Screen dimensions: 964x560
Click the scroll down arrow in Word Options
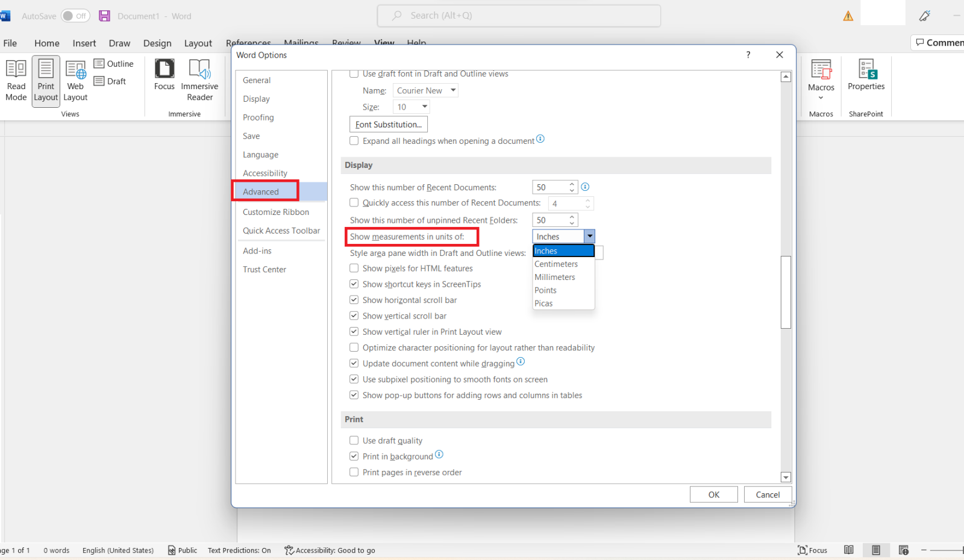pyautogui.click(x=786, y=478)
